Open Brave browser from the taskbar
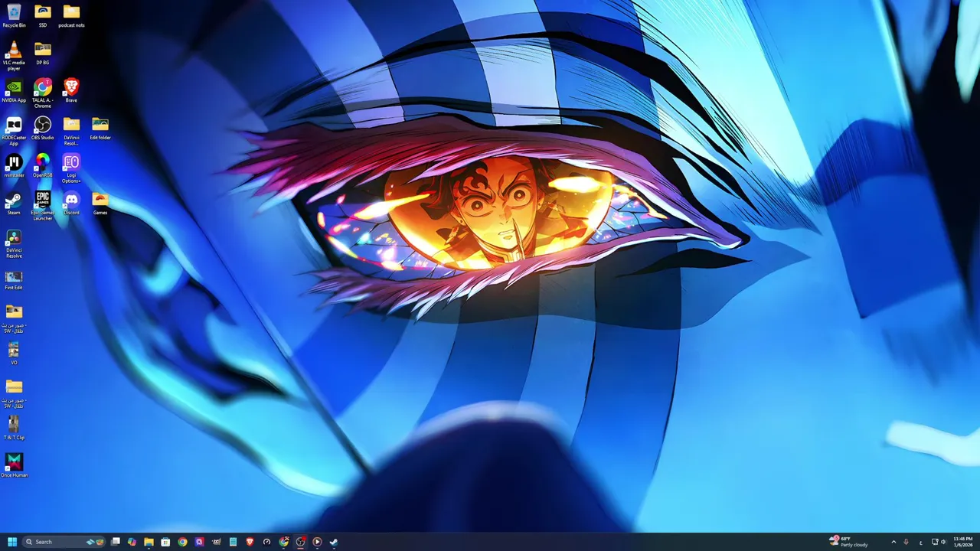This screenshot has width=980, height=551. [x=250, y=542]
